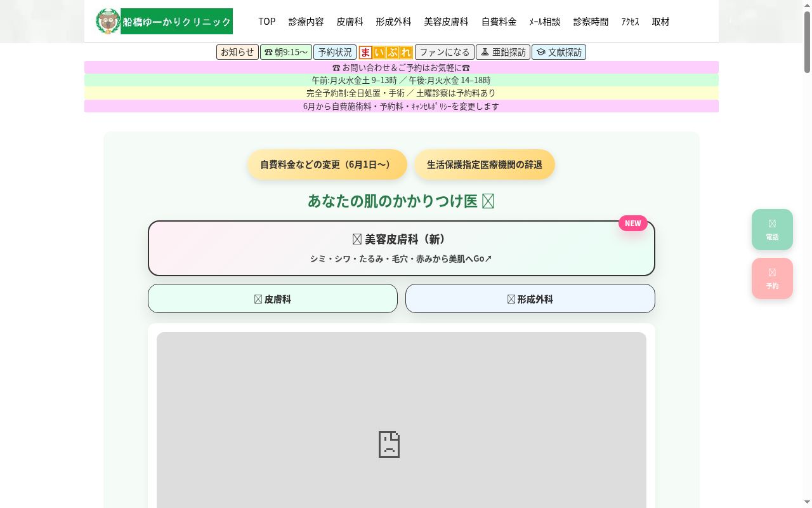812x508 pixels.
Task: Open 美容皮膚科 in the top navigation
Action: coord(447,22)
